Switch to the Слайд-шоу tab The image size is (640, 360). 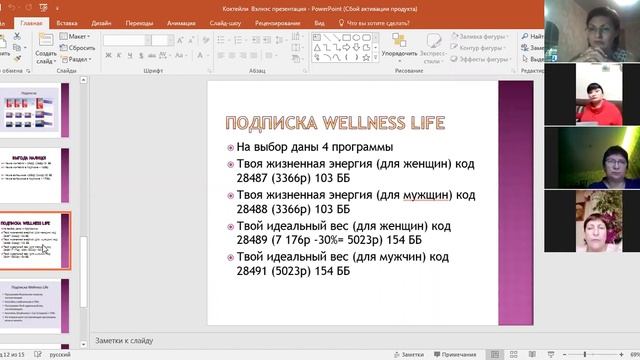tap(225, 23)
